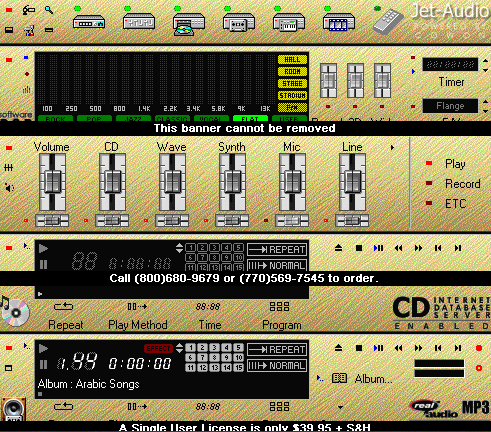Play/pause in the CD player panel
This screenshot has height=432, width=491.
point(378,248)
